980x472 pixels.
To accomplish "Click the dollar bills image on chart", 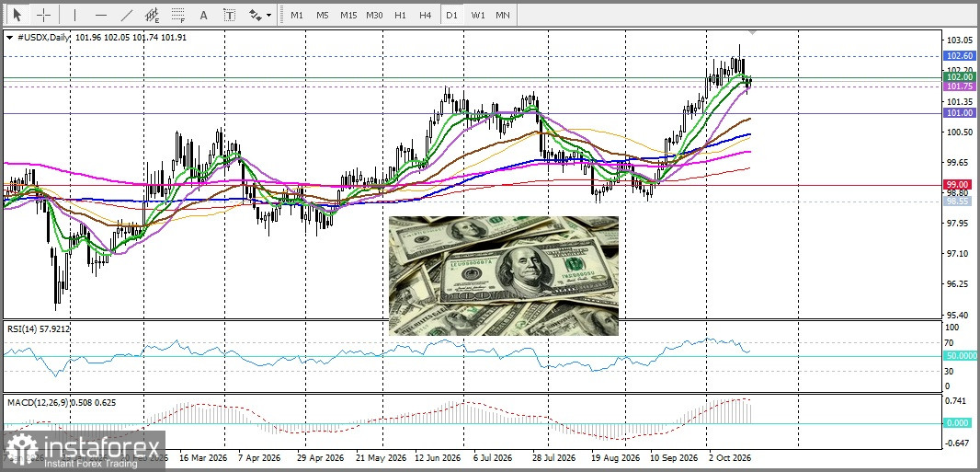I will [504, 276].
